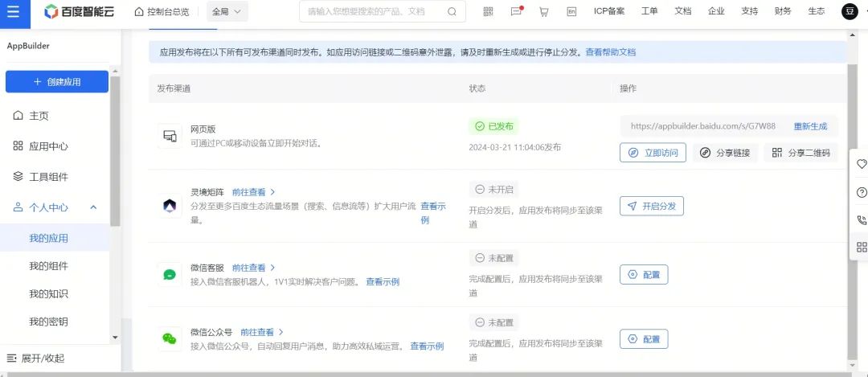Open 工单 menu item

point(649,11)
